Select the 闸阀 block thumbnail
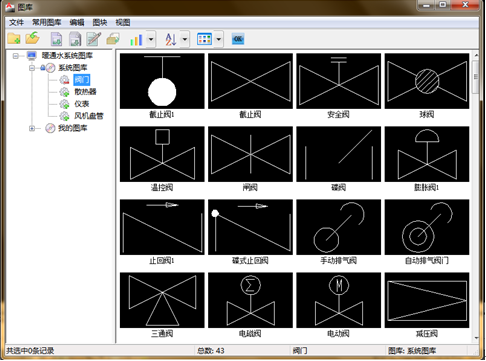 point(250,154)
